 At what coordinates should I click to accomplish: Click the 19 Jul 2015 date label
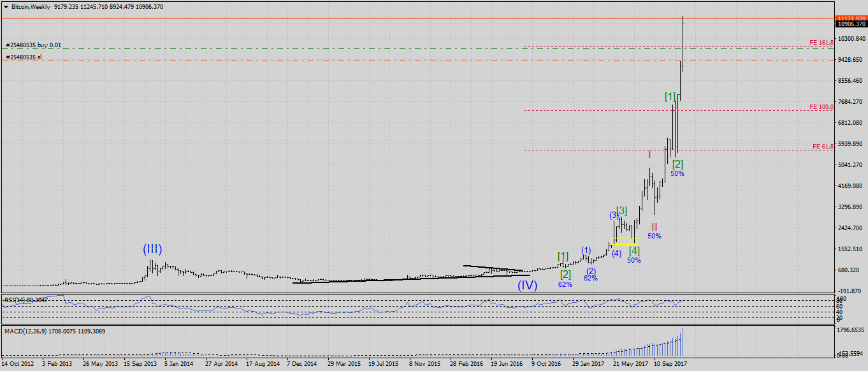(384, 365)
